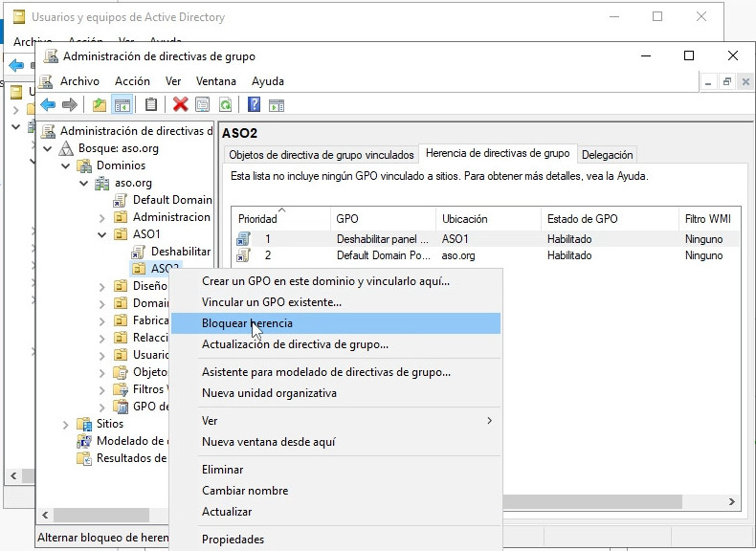Image resolution: width=756 pixels, height=551 pixels.
Task: Expand the Sitios tree node
Action: coord(66,424)
